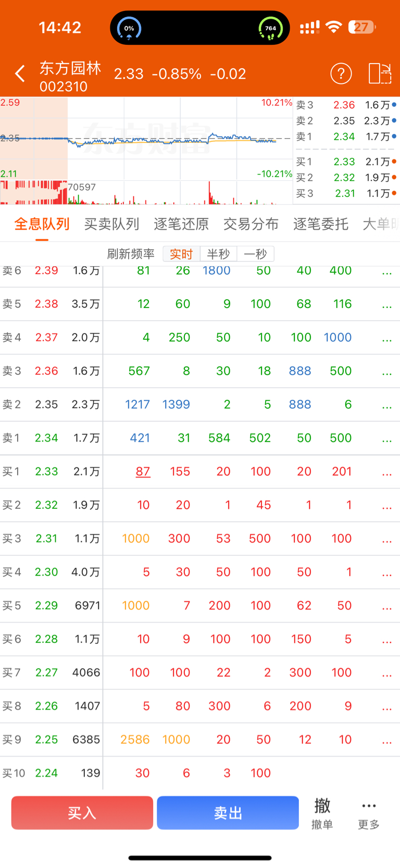Expand more orders in 卖2 row
Screen dimensions: 400x868
[386, 406]
